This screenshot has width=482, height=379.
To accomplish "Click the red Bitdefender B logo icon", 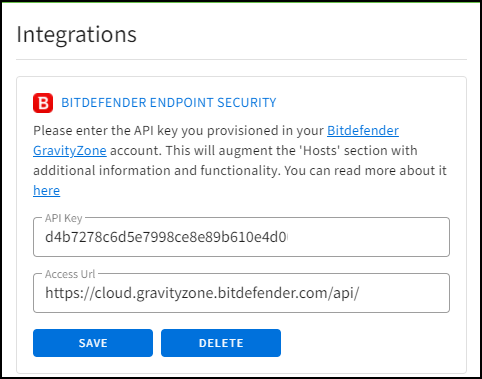I will click(x=43, y=103).
